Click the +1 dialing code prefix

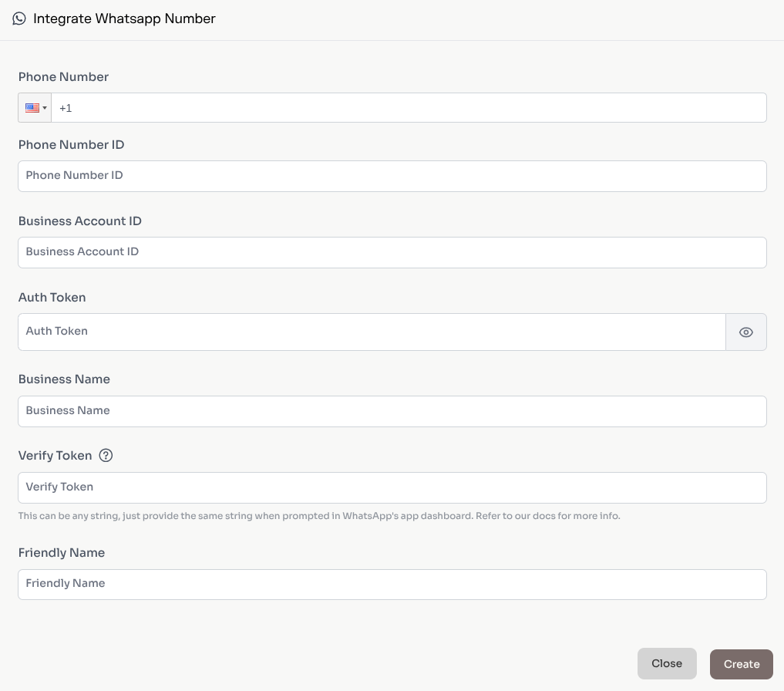[66, 107]
